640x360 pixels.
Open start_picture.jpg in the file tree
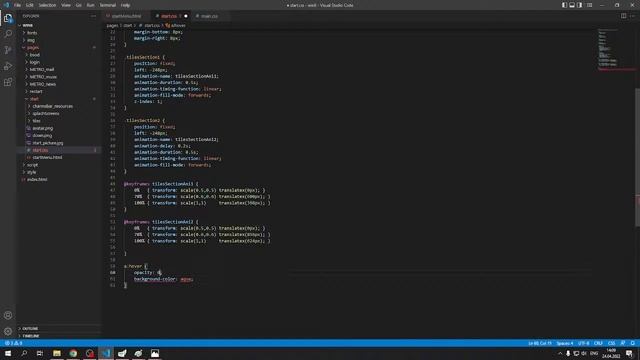pos(48,143)
